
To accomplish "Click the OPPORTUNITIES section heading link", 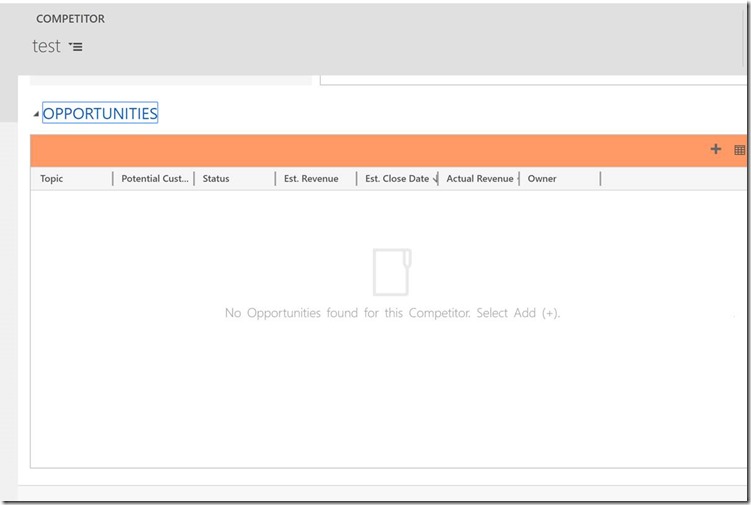I will (x=100, y=114).
